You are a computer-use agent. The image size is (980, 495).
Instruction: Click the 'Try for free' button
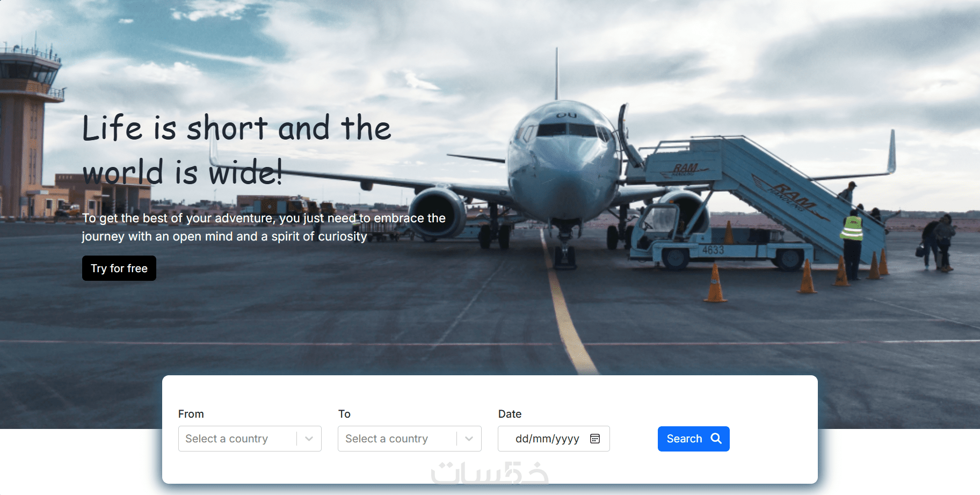(119, 268)
